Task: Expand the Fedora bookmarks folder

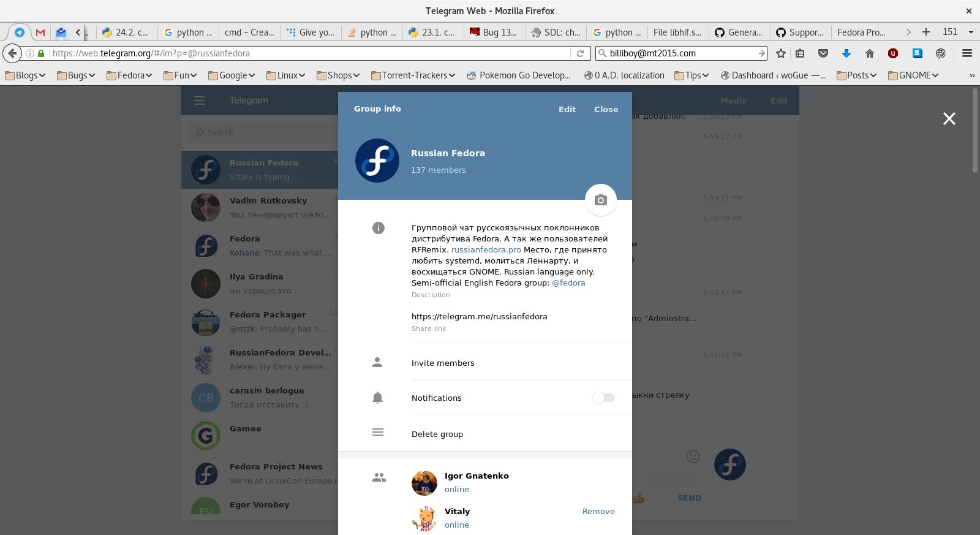Action: 129,75
